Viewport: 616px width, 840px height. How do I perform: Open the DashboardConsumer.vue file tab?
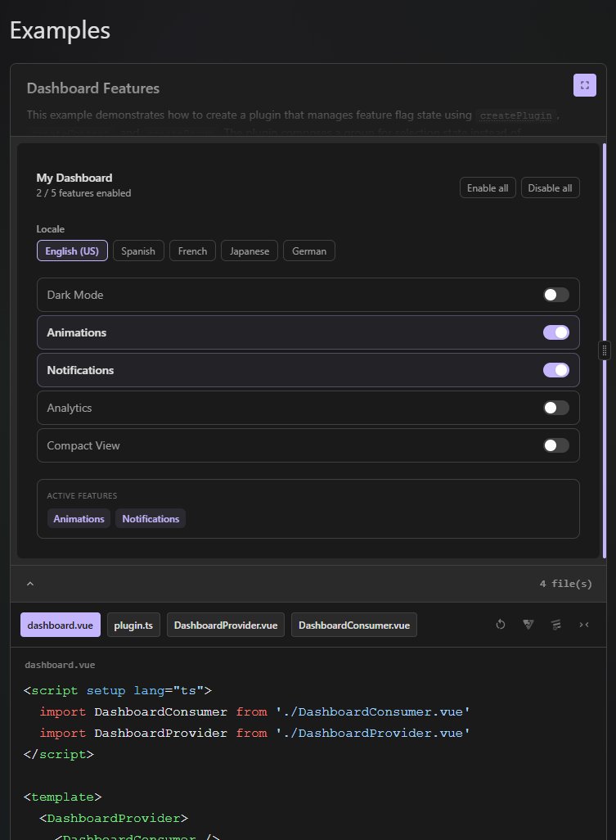pyautogui.click(x=353, y=625)
